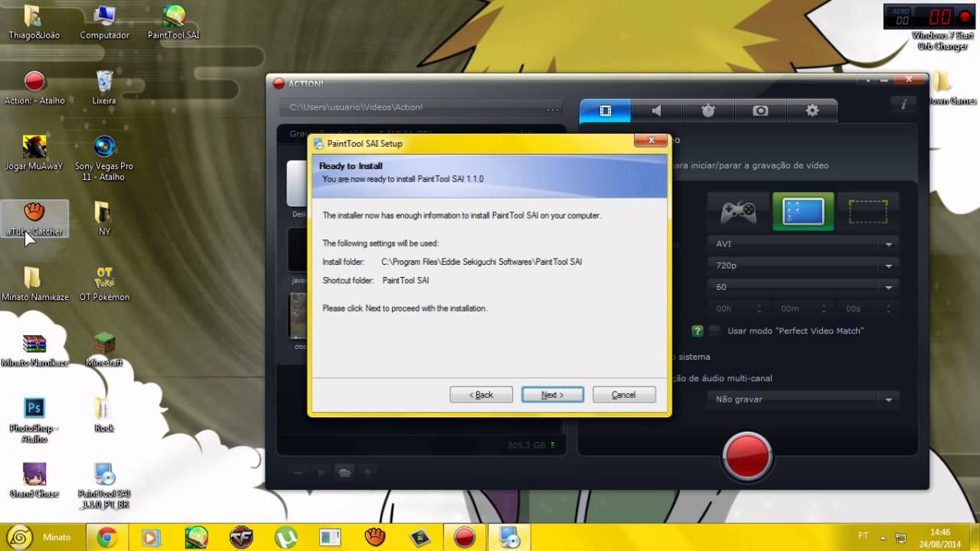Viewport: 980px width, 551px height.
Task: Expand the 720p video size dropdown
Action: (x=803, y=266)
